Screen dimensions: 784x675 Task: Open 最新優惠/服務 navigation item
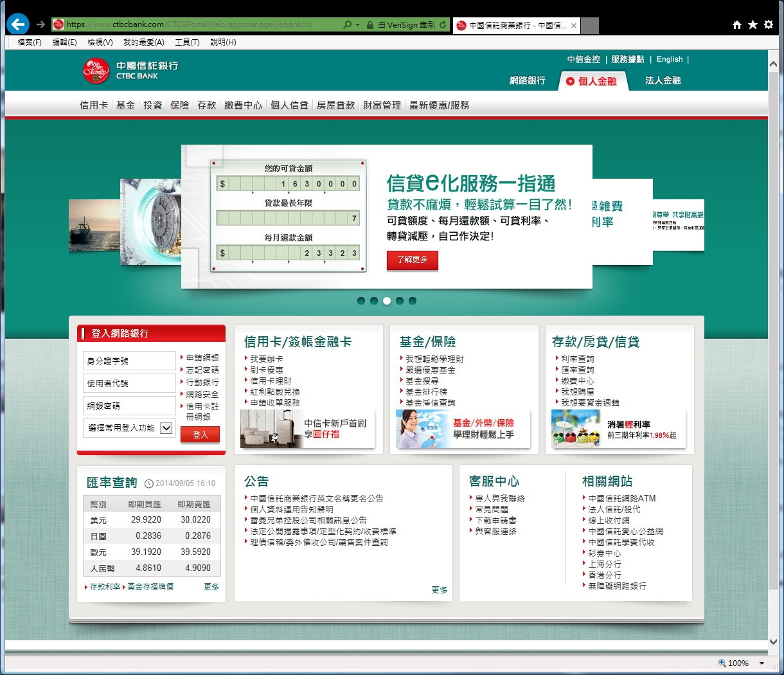[440, 105]
